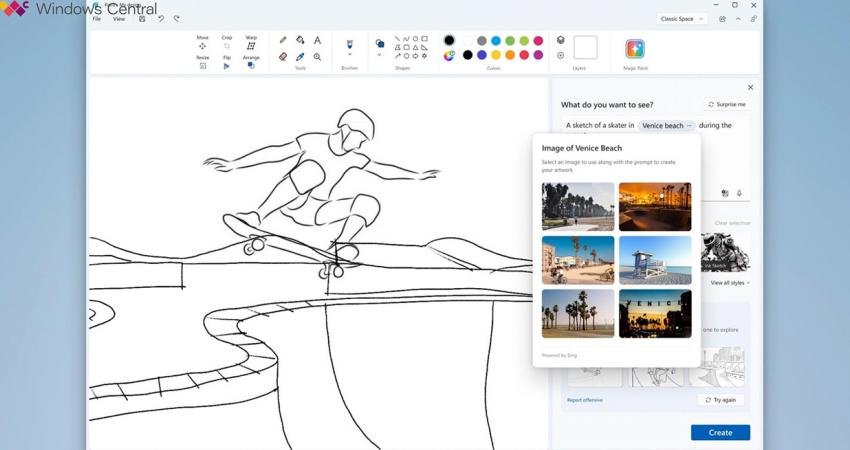Expand the Shapes options dropdown arrow
Viewport: 850px width, 450px height.
[x=379, y=55]
